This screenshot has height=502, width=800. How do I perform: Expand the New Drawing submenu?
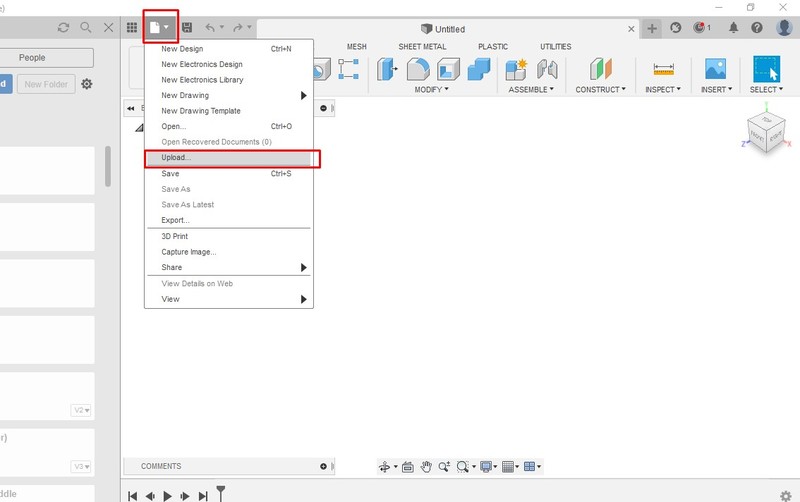pos(229,95)
